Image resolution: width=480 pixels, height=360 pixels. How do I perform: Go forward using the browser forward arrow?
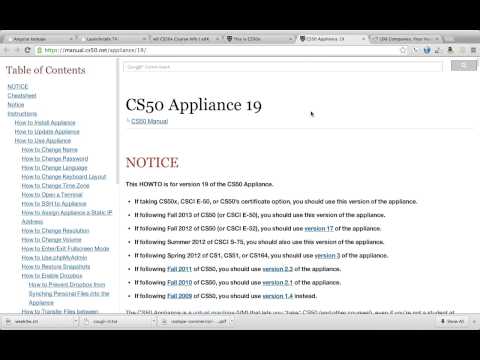(17, 50)
